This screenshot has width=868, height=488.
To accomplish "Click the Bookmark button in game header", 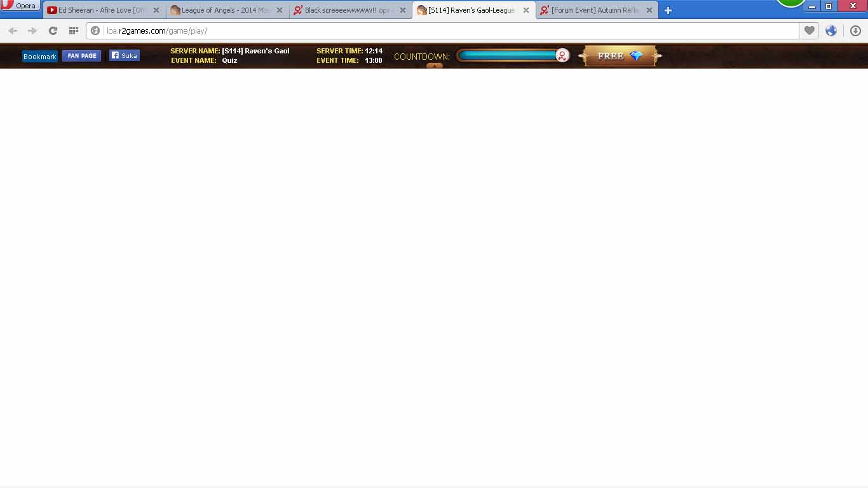I will coord(39,57).
